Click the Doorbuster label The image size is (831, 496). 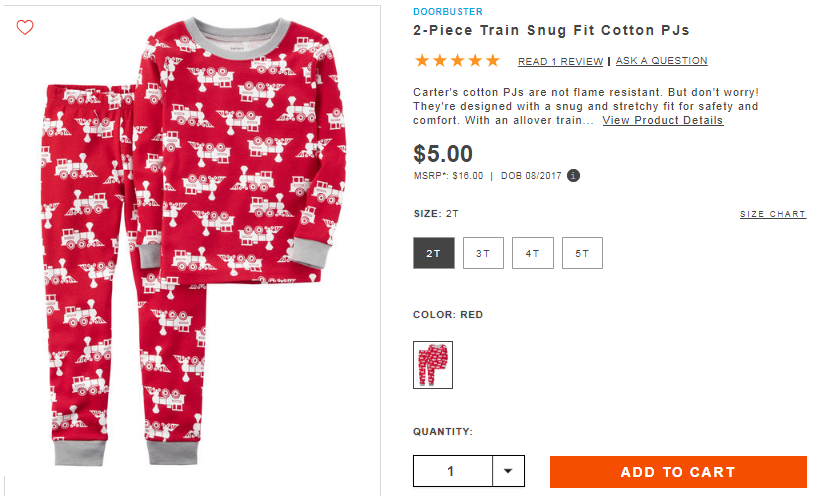tap(448, 12)
